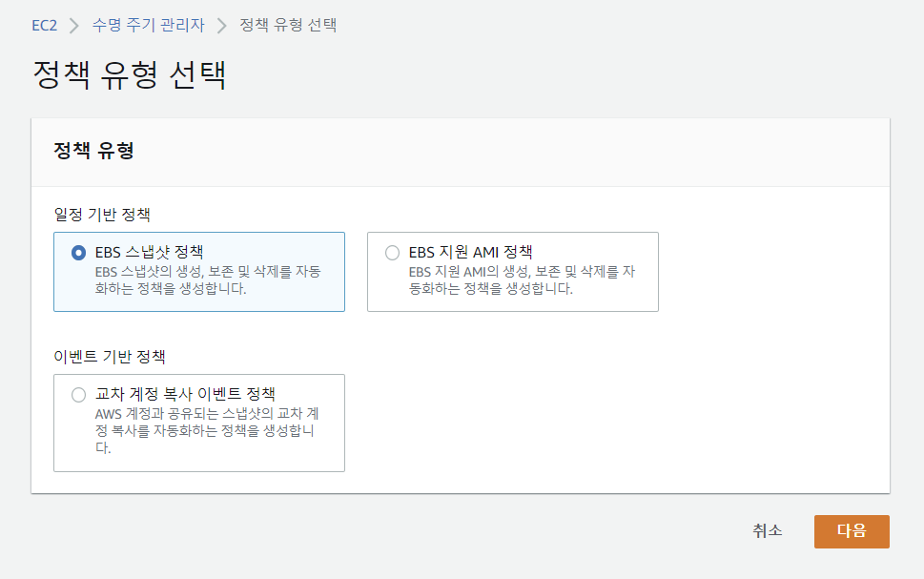Click the 정책 유형 선택 page title
The height and width of the screenshot is (579, 924).
pyautogui.click(x=130, y=75)
